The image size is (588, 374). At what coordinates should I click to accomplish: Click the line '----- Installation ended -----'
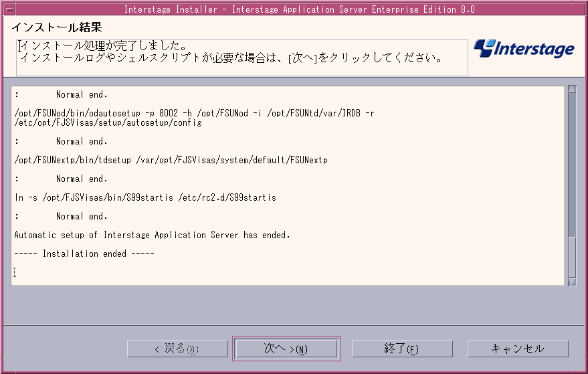[84, 254]
